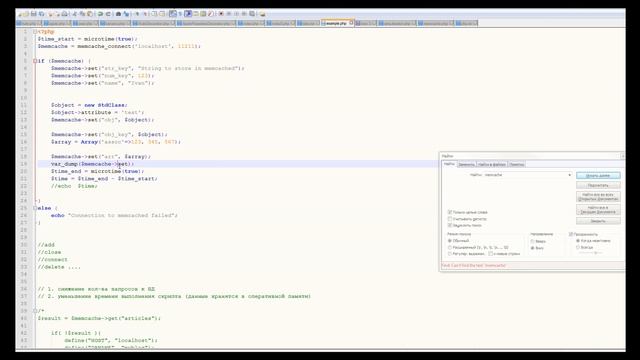640x360 pixels.
Task: Click the green Redo arrow icon
Action: pos(108,14)
